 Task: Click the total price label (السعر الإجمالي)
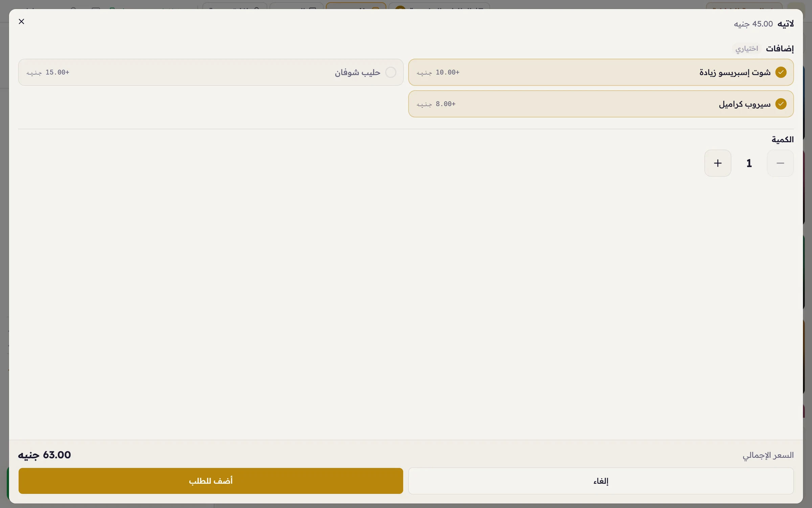coord(768,455)
